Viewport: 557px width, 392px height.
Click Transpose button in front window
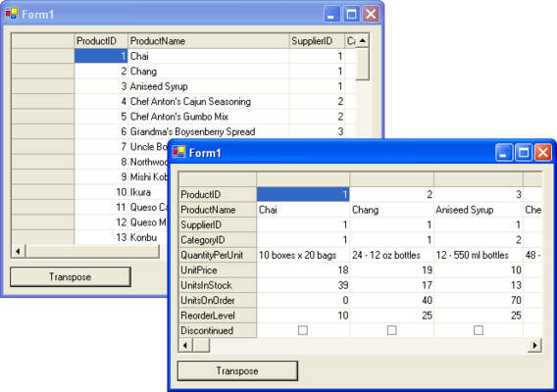coord(237,371)
